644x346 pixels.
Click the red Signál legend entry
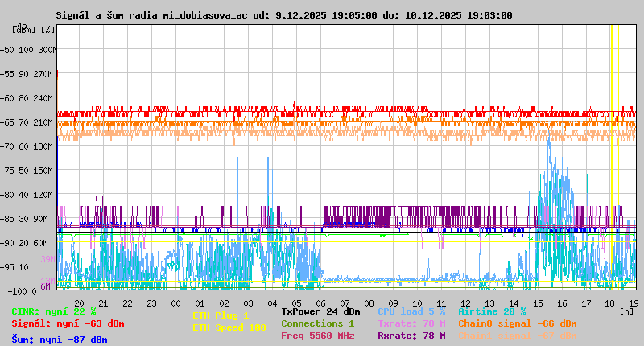click(68, 324)
